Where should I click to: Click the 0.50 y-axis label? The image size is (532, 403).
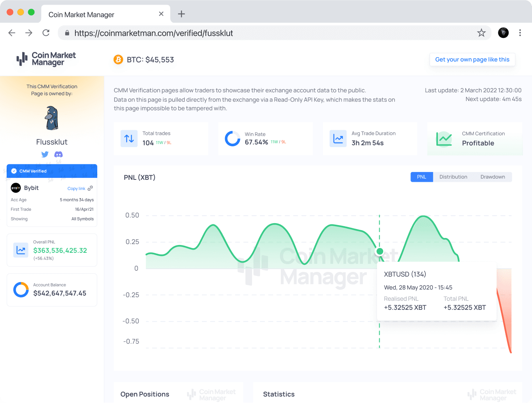click(x=132, y=215)
